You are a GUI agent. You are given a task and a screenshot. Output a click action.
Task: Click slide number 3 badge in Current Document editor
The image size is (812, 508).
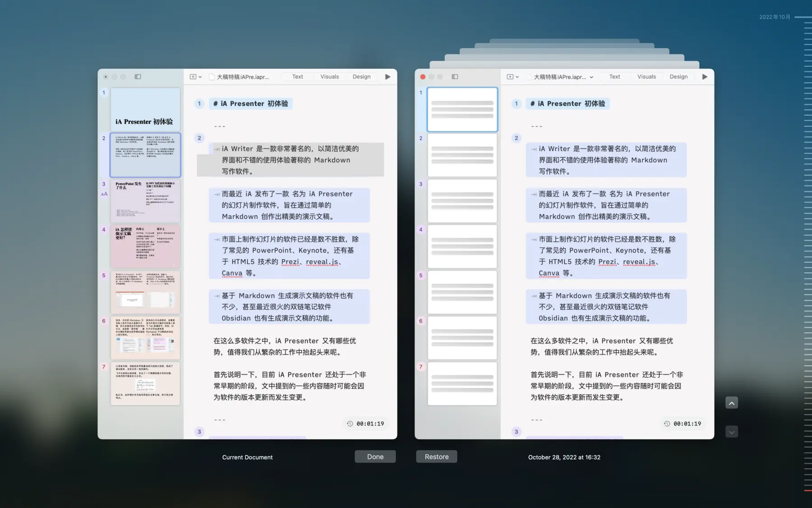[x=199, y=432]
